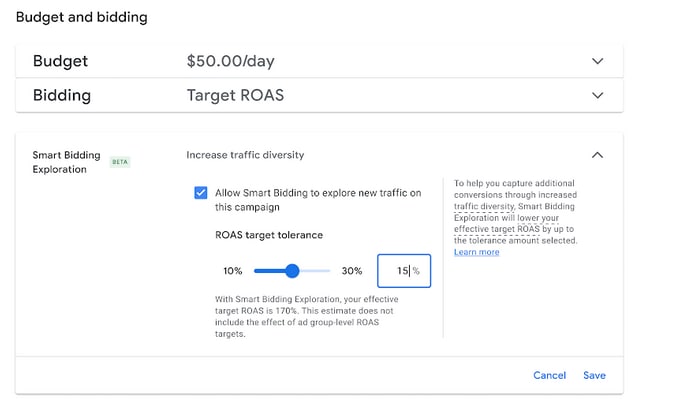Image resolution: width=673 pixels, height=413 pixels.
Task: Click the 'Bidding' row label
Action: click(62, 95)
